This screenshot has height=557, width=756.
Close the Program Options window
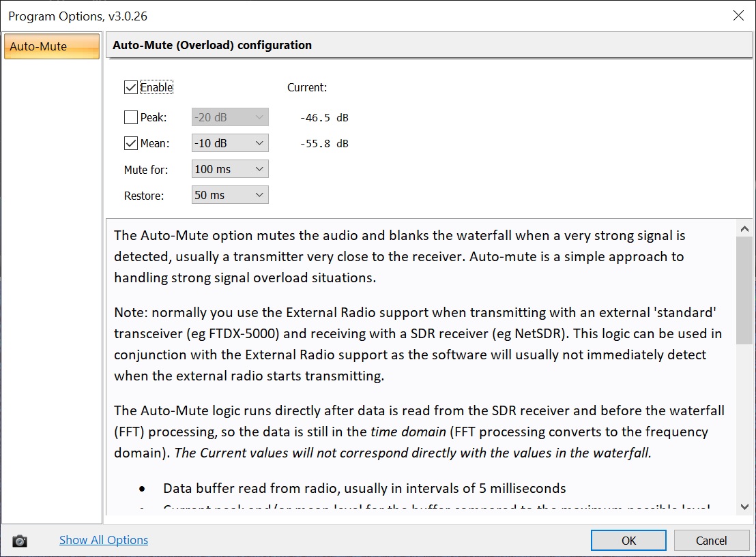coord(738,16)
